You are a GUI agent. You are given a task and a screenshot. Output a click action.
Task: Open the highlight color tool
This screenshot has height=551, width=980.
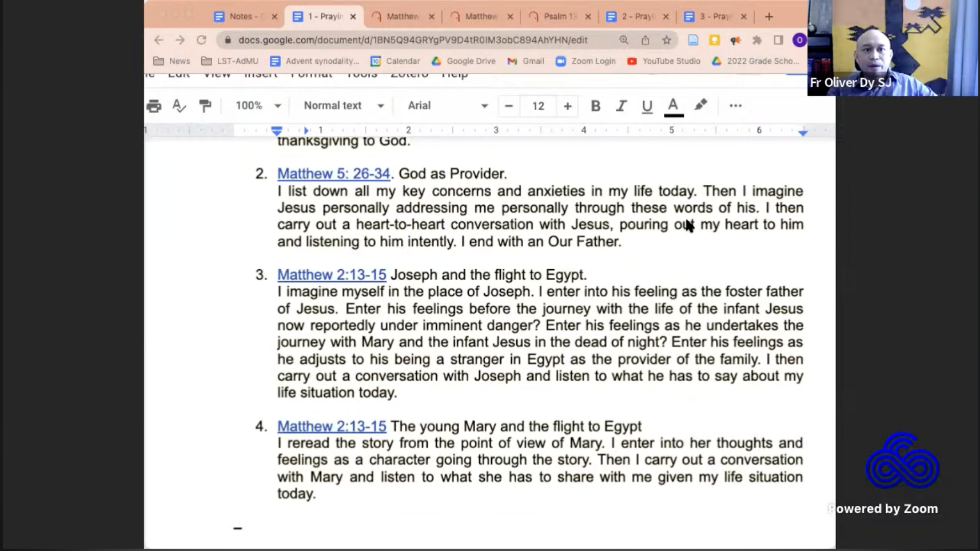point(700,105)
